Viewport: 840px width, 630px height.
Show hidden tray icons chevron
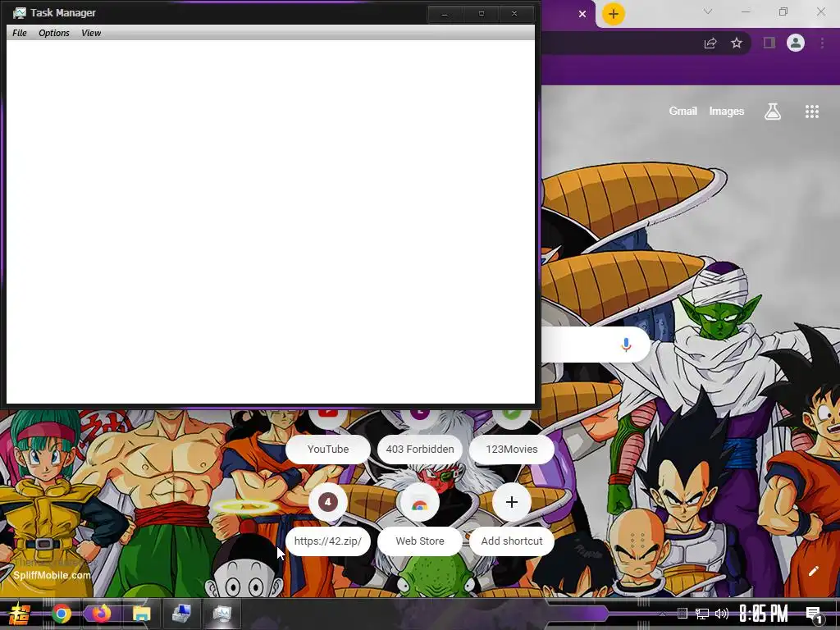[x=662, y=614]
